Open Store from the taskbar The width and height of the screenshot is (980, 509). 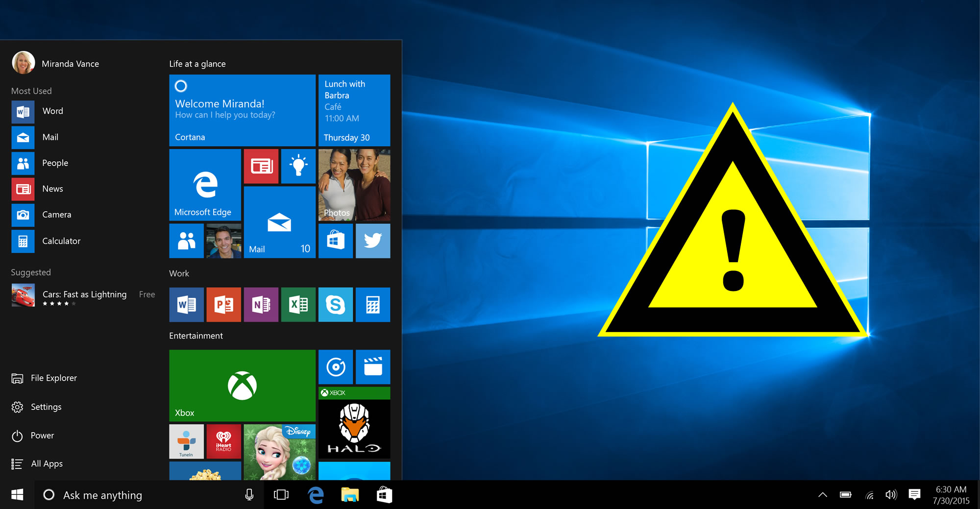385,495
